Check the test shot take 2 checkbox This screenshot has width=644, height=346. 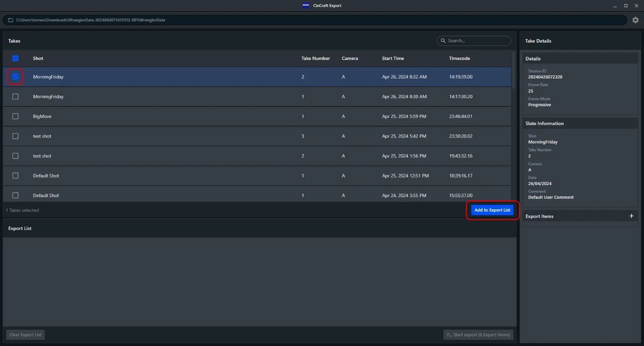[x=15, y=156]
